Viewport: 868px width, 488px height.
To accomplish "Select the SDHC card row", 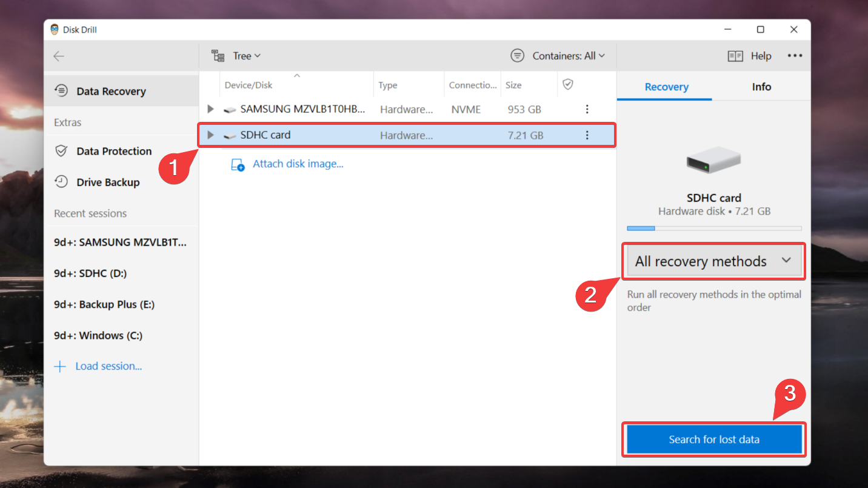I will tap(407, 135).
